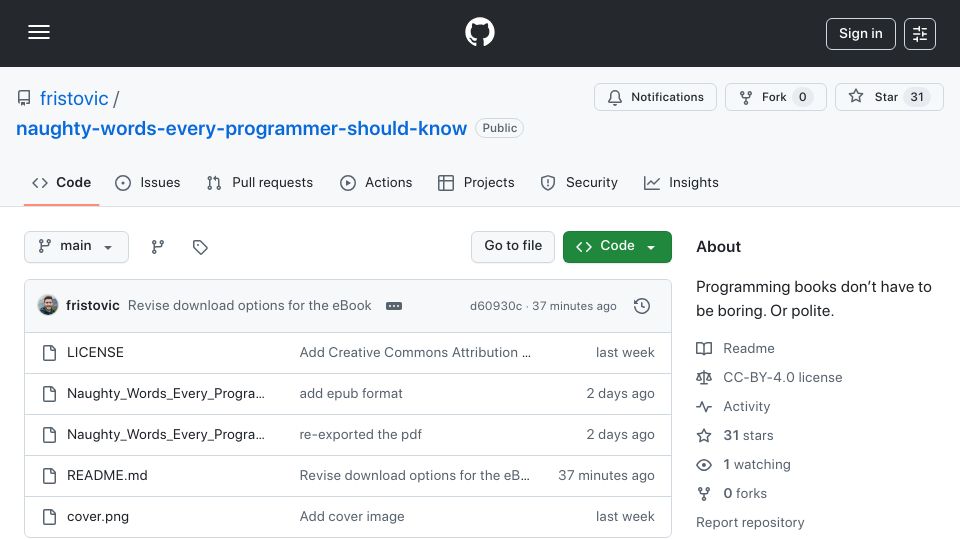Open the CC-BY-4.0 license link
Image resolution: width=960 pixels, height=540 pixels.
click(782, 377)
